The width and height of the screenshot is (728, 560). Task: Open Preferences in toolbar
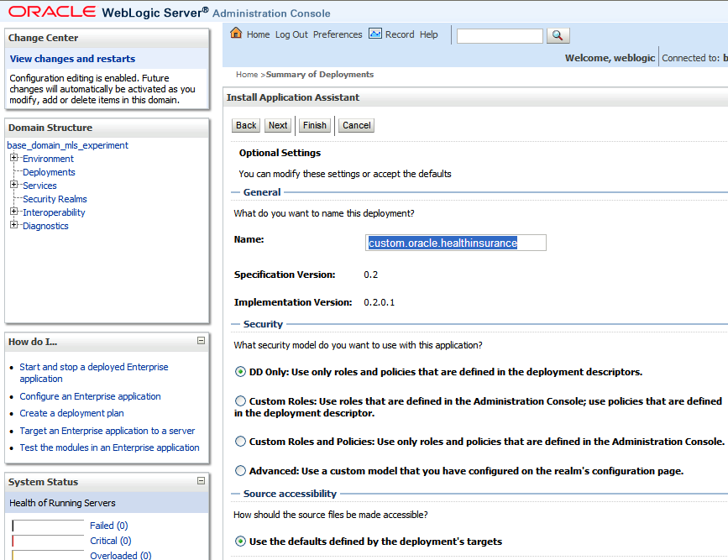pyautogui.click(x=338, y=34)
